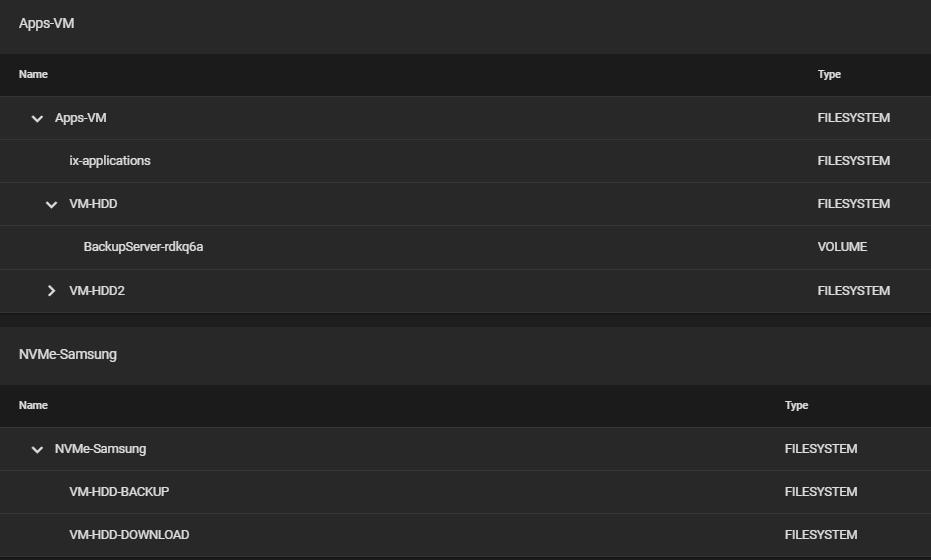Click the Name column header in NVMe-Samsung table
The height and width of the screenshot is (560, 931).
tap(33, 405)
